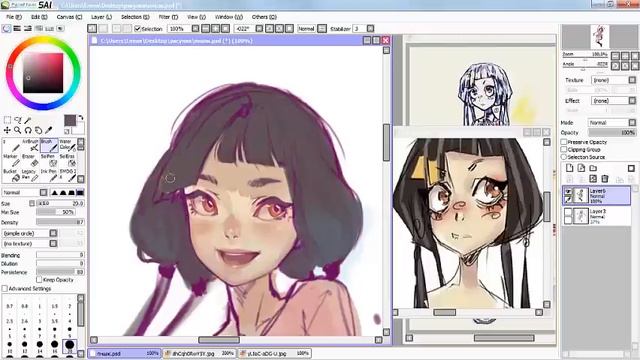640x360 pixels.
Task: Choose the Brush tool
Action: coord(49,145)
